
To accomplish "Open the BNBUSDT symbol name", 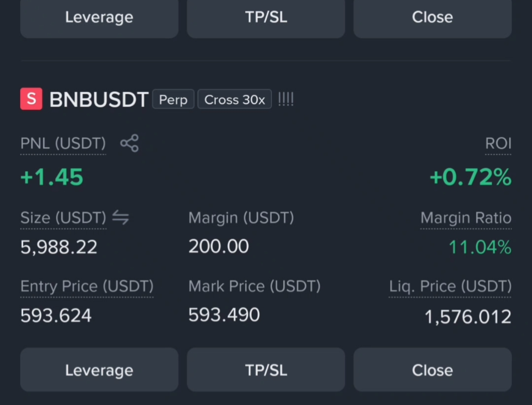I will tap(99, 100).
